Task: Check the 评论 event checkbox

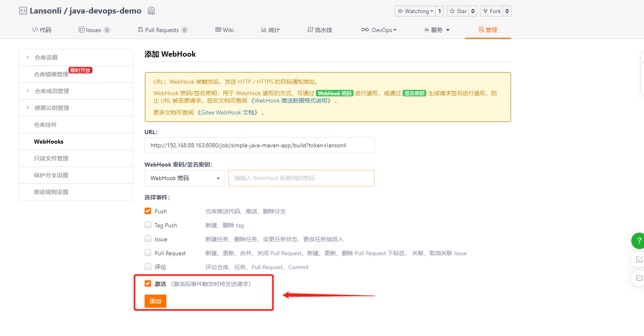Action: click(x=148, y=267)
